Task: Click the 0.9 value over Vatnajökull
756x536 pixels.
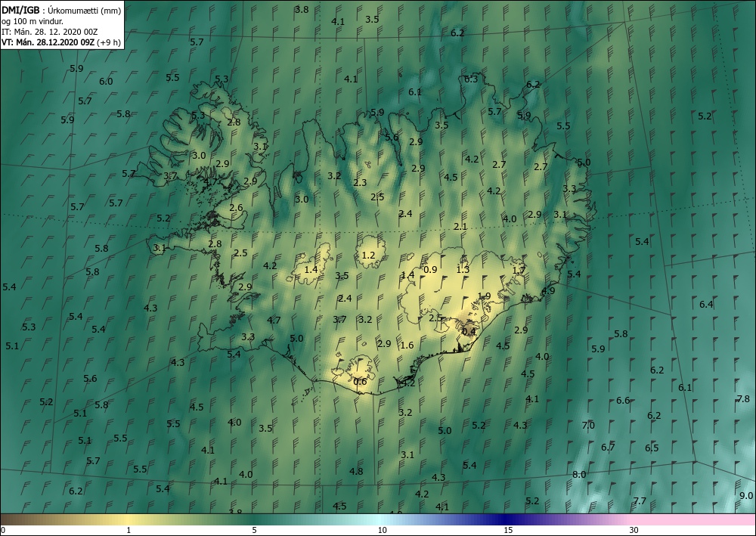Action: [430, 269]
